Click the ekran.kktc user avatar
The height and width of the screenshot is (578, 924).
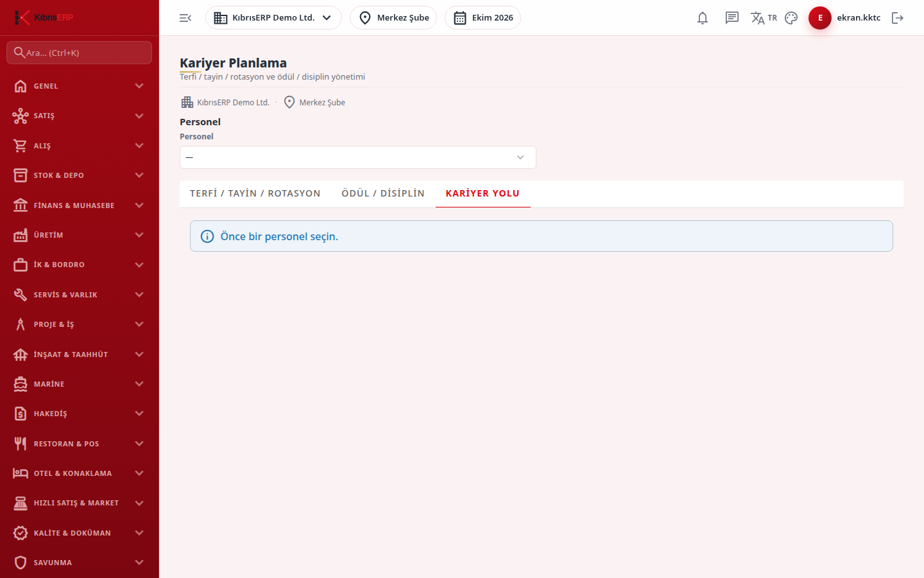(x=820, y=18)
